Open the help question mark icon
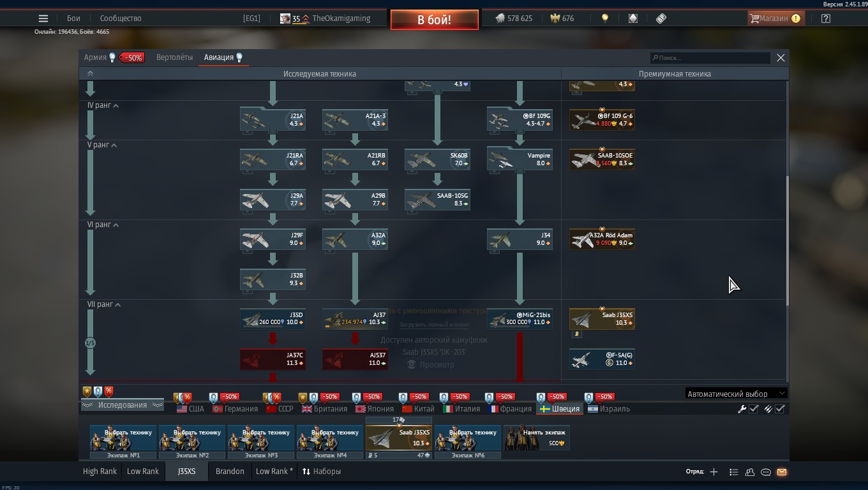868x490 pixels. point(826,19)
